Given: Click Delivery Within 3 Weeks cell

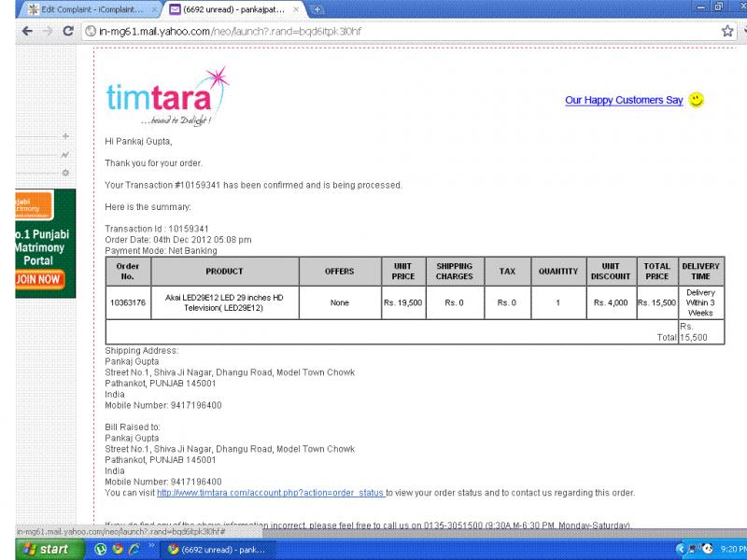Looking at the screenshot, I should [x=700, y=302].
